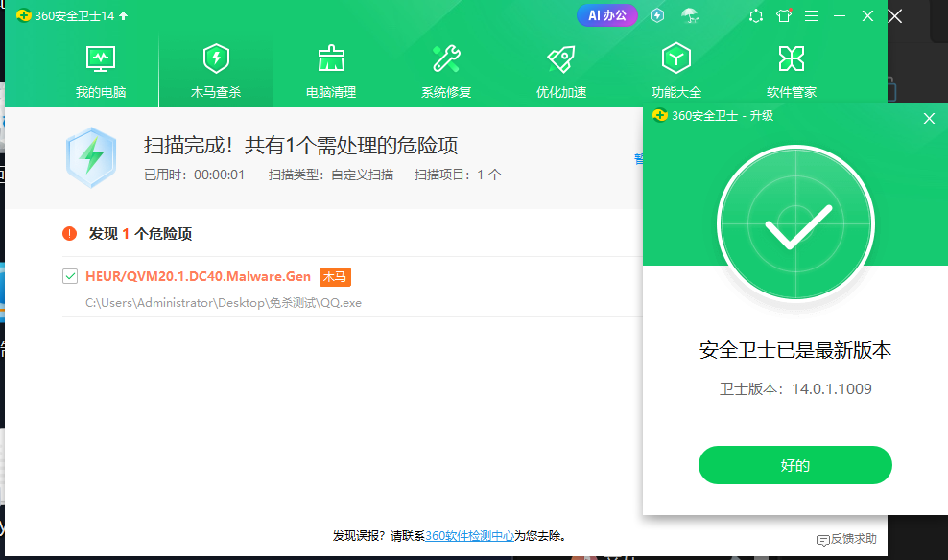Open the skin shirt icon
The height and width of the screenshot is (560, 948).
point(784,15)
